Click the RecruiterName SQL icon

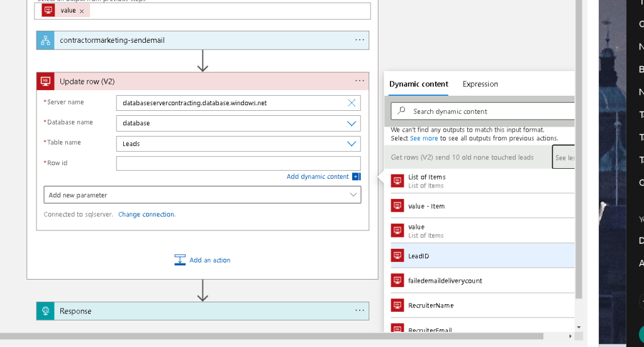[397, 305]
